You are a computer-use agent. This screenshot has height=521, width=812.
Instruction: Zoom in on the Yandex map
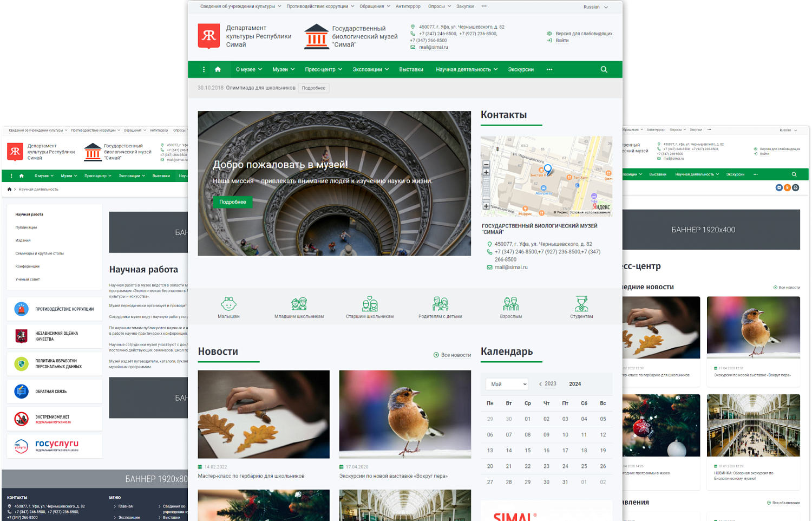click(486, 173)
